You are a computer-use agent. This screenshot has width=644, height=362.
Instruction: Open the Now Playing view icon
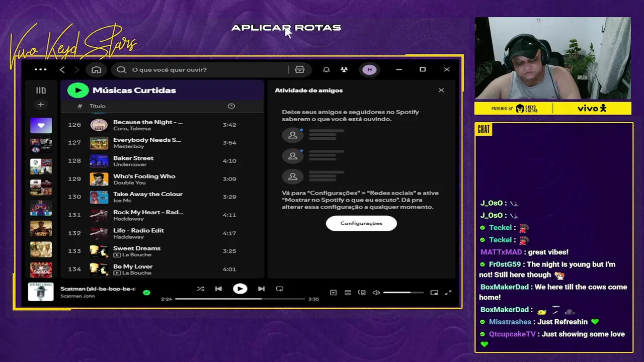pyautogui.click(x=333, y=293)
